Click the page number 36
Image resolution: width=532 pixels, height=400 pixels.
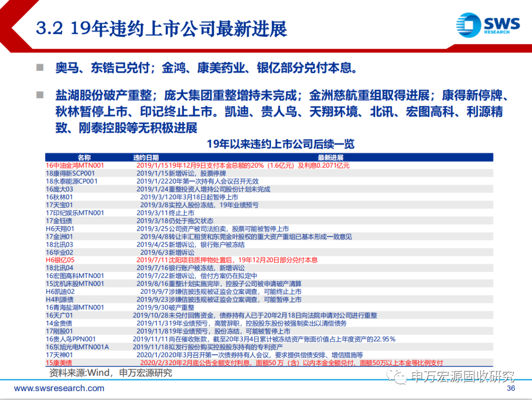(x=511, y=389)
